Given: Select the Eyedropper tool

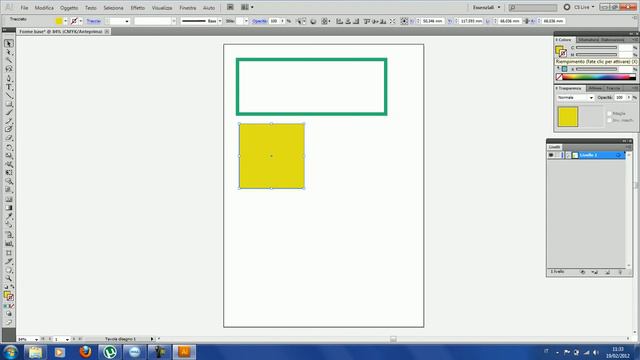Looking at the screenshot, I should [x=9, y=216].
